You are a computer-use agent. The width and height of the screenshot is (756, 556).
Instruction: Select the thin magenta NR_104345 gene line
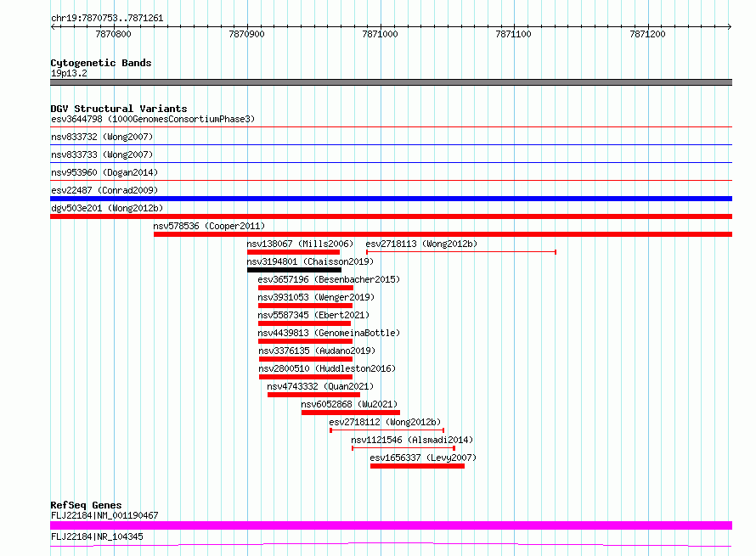pyautogui.click(x=391, y=544)
